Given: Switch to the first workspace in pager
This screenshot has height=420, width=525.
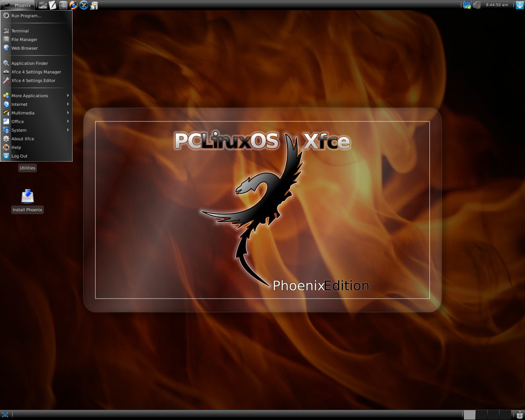Looking at the screenshot, I should (470, 415).
